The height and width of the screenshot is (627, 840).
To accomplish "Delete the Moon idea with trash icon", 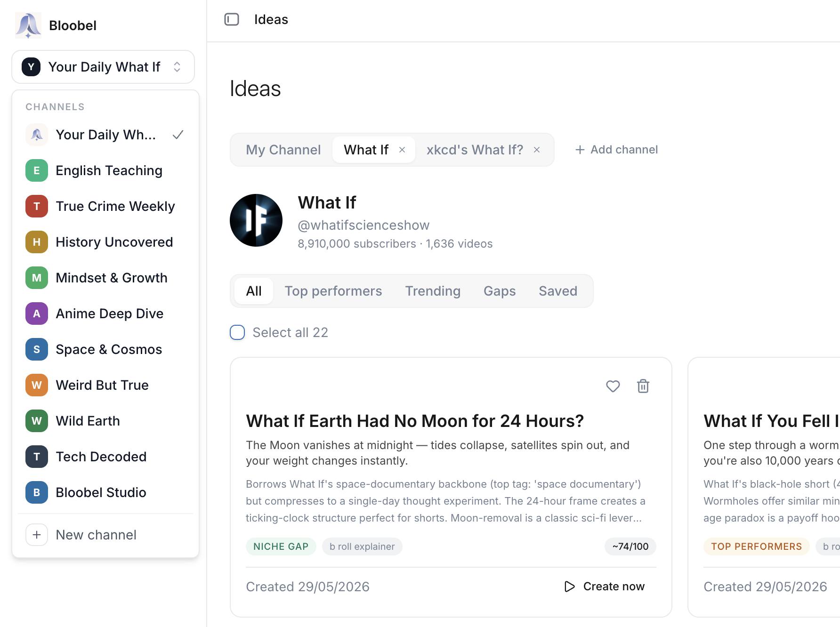I will pyautogui.click(x=643, y=386).
